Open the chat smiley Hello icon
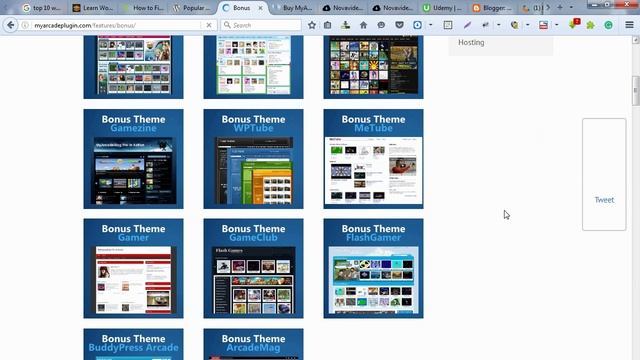 (381, 25)
